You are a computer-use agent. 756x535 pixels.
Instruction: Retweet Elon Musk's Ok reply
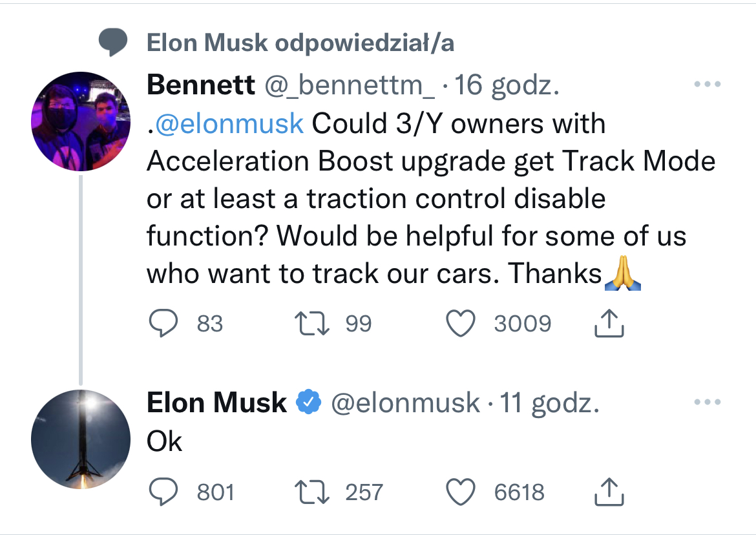click(312, 492)
